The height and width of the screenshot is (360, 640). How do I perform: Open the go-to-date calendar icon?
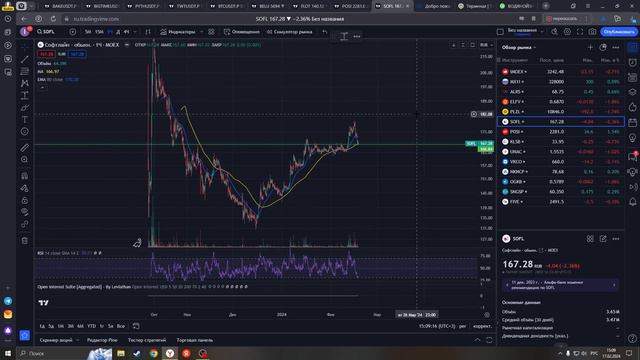coord(136,326)
